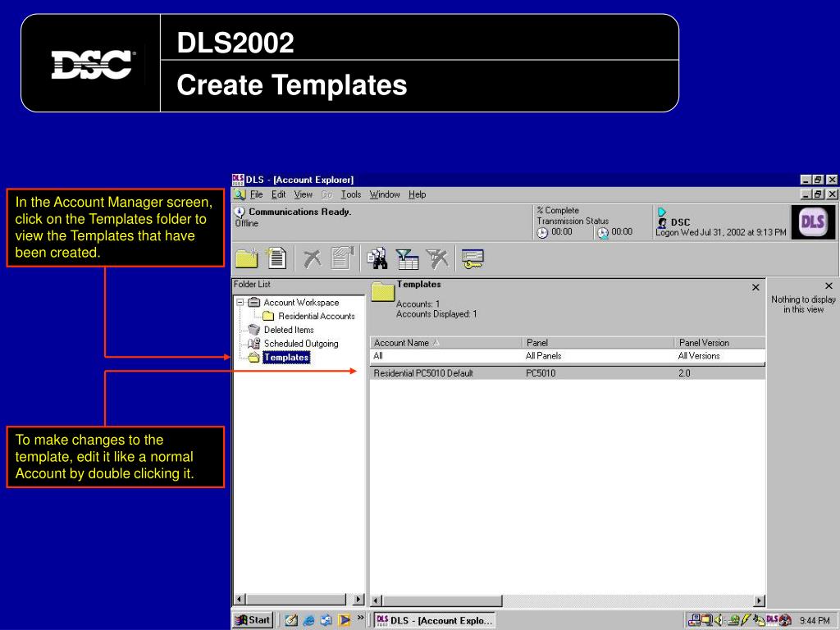Open the View menu
The image size is (840, 630).
tap(304, 194)
